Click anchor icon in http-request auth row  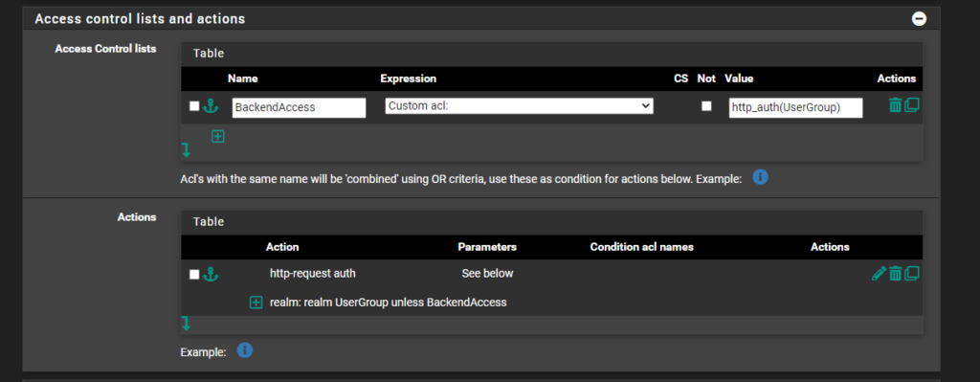211,274
